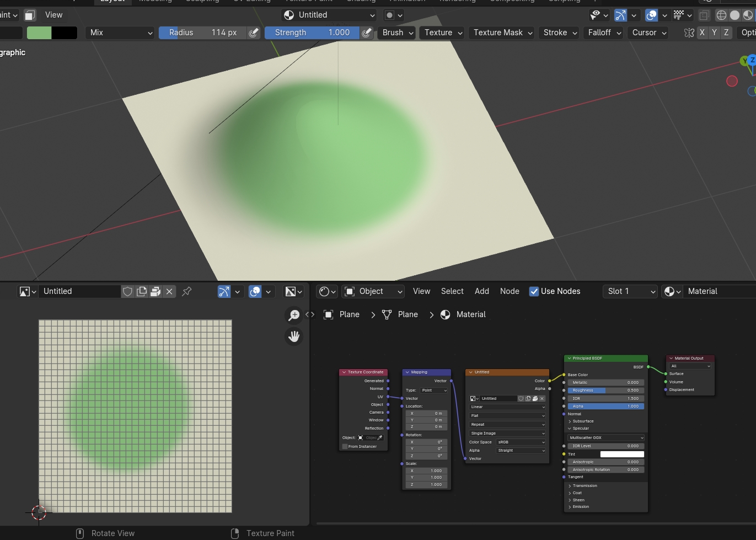The width and height of the screenshot is (756, 540).
Task: Select wireframe viewport shading
Action: [x=721, y=15]
